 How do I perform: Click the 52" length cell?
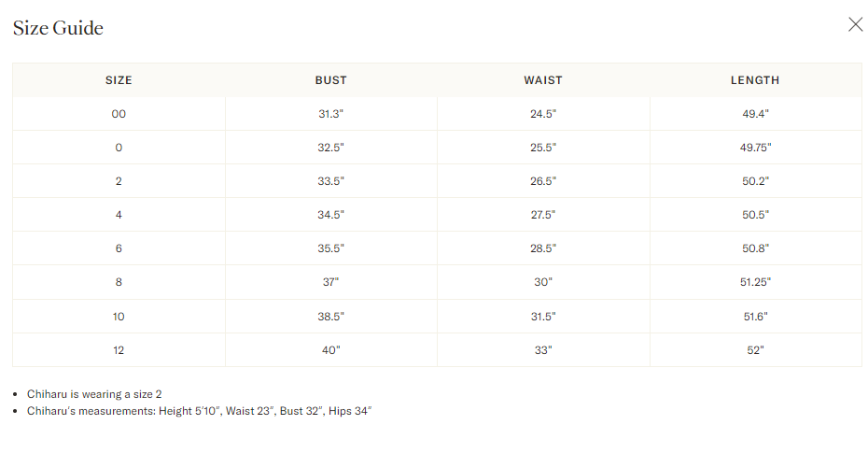tap(755, 350)
